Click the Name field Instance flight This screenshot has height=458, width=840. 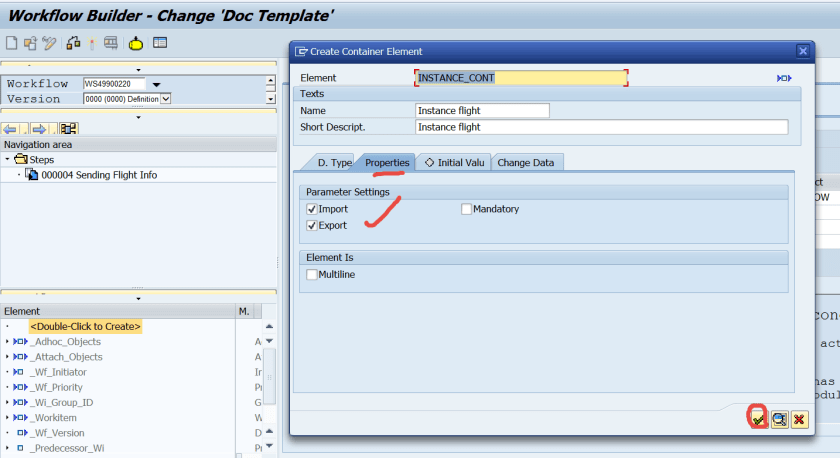coord(482,110)
